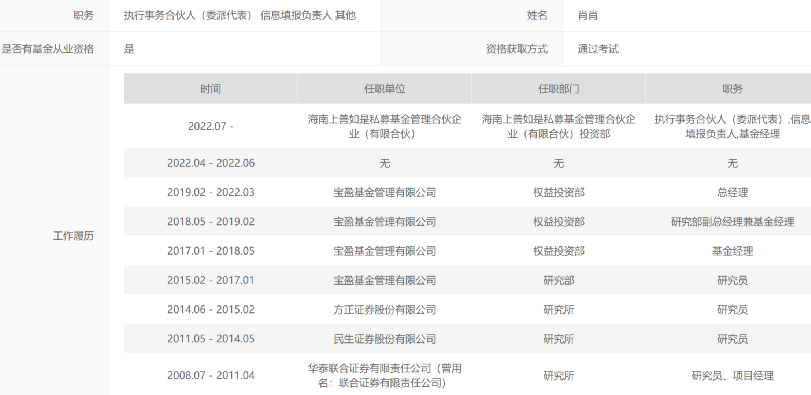Select the employer cell in the 2022.07 row
Image resolution: width=811 pixels, height=395 pixels.
pyautogui.click(x=384, y=127)
